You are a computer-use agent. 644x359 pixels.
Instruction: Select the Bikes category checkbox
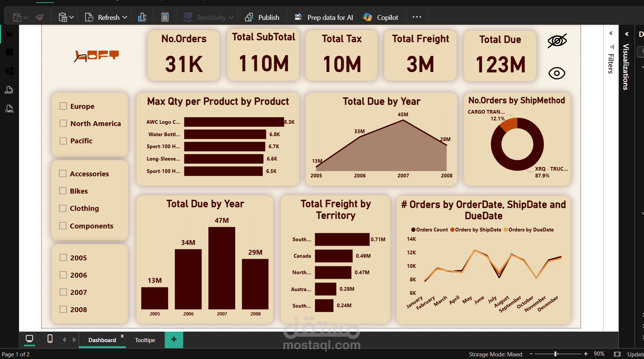tap(63, 191)
